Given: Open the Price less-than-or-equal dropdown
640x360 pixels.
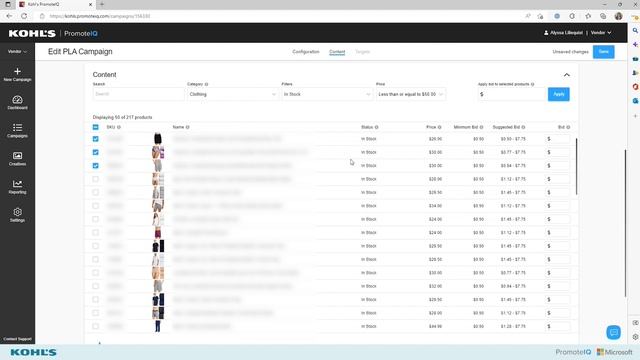Looking at the screenshot, I should 411,94.
